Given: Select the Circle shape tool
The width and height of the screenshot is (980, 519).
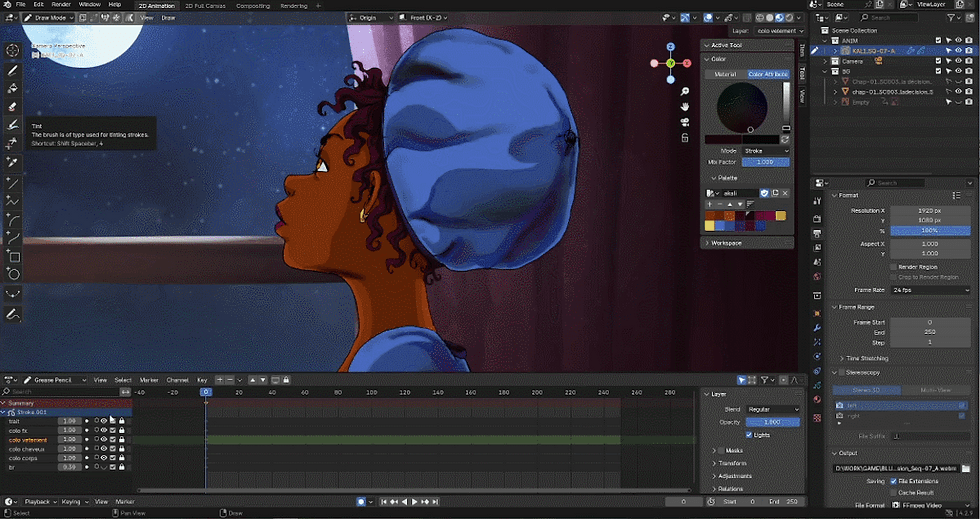Looking at the screenshot, I should [13, 274].
